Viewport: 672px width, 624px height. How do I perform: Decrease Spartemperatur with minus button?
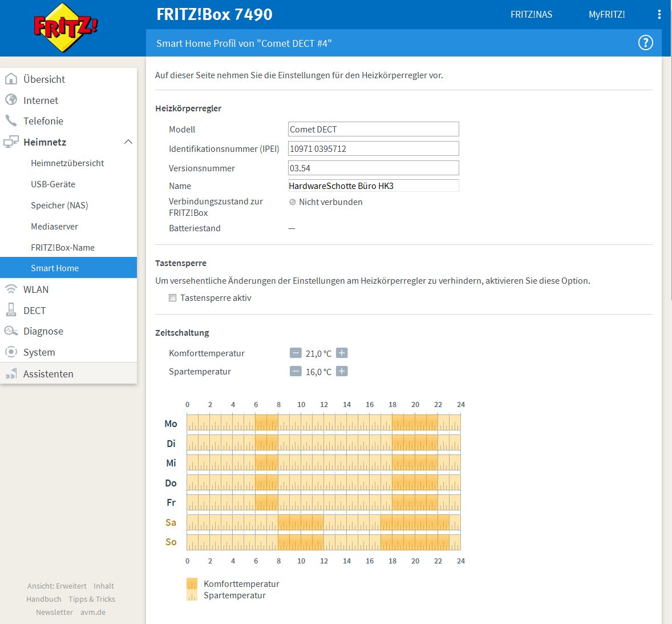[x=295, y=371]
